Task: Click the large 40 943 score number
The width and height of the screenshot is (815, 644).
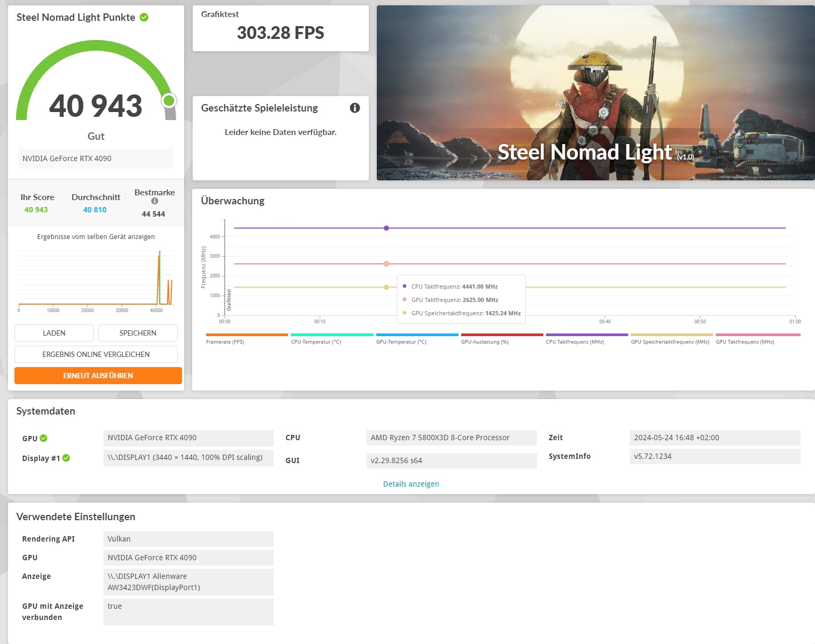Action: click(96, 106)
